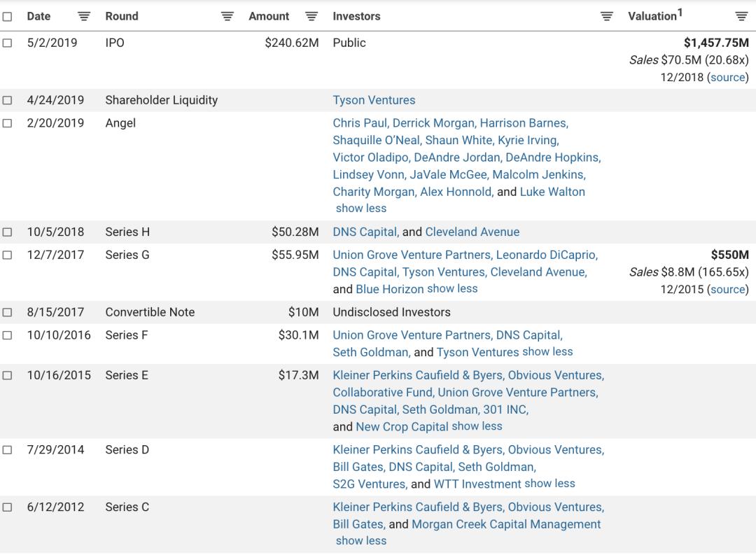Check the Convertible Note row checkbox
The height and width of the screenshot is (555, 756).
click(7, 312)
